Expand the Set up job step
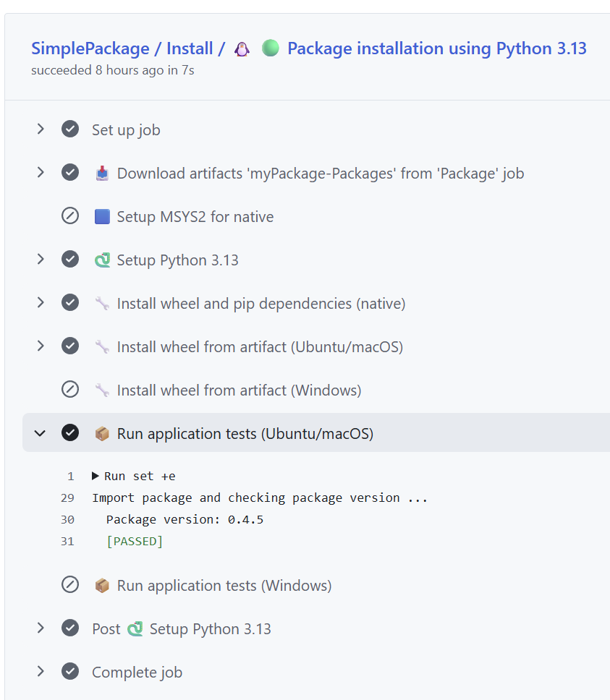This screenshot has height=700, width=610. click(x=41, y=129)
